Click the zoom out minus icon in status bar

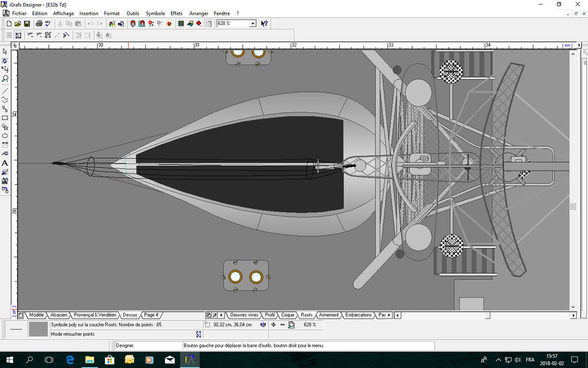pos(283,325)
